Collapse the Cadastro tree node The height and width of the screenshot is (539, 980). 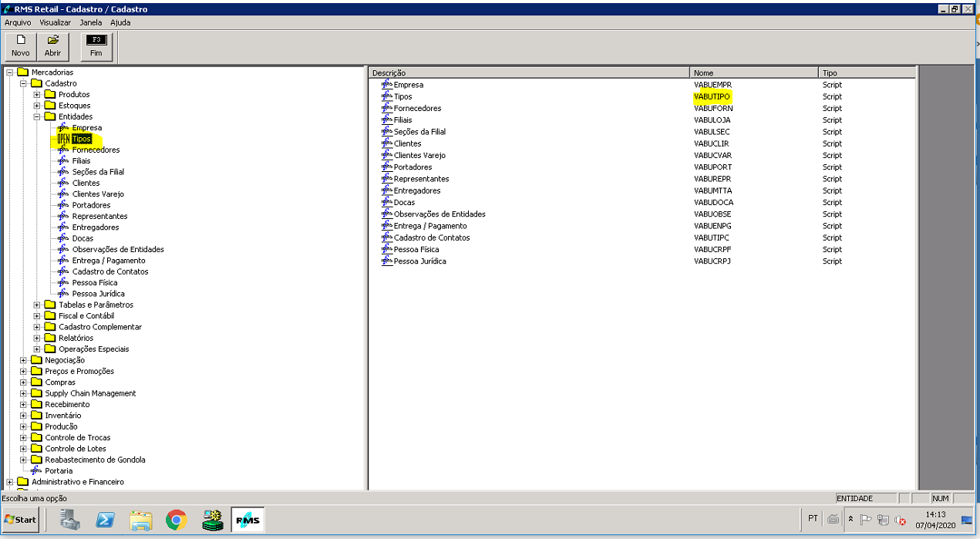23,83
